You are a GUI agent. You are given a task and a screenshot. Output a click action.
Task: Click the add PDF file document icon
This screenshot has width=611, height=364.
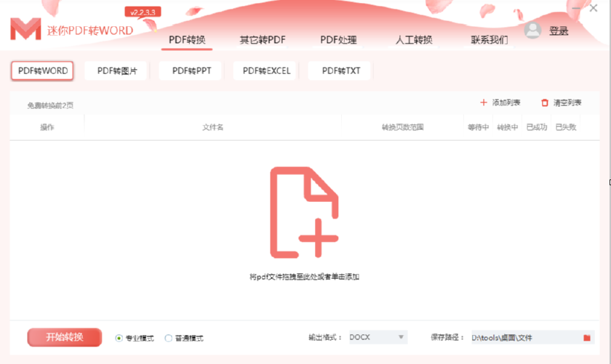coord(304,213)
